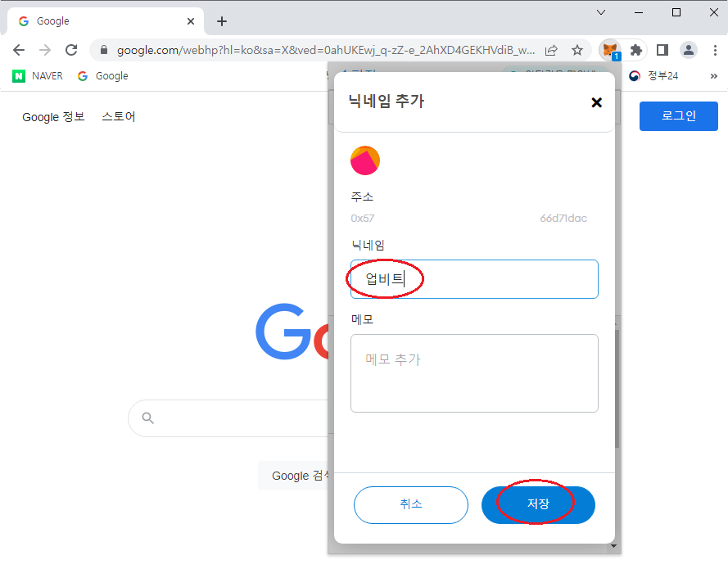The height and width of the screenshot is (587, 728).
Task: Focus the 메모 추가 memo box
Action: pos(474,373)
